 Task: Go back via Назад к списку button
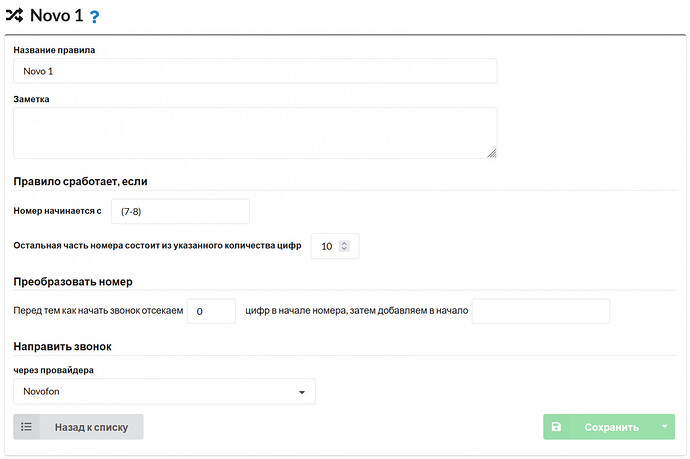(78, 427)
